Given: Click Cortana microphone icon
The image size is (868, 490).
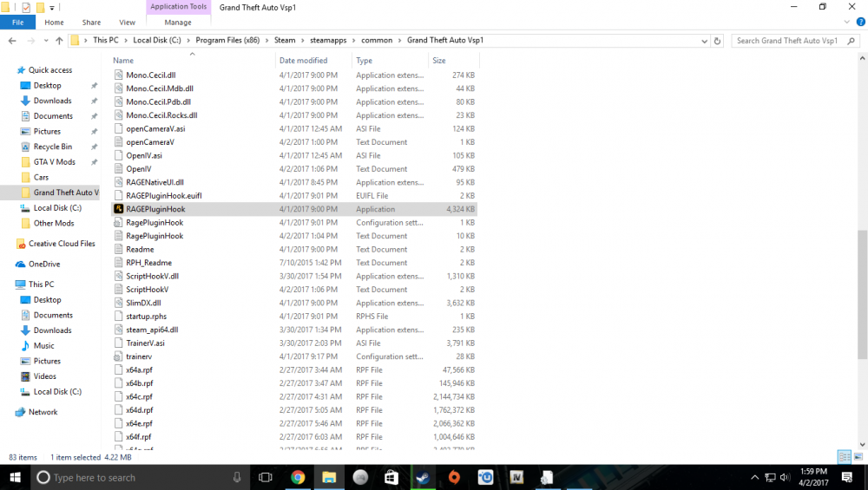Looking at the screenshot, I should pos(237,477).
